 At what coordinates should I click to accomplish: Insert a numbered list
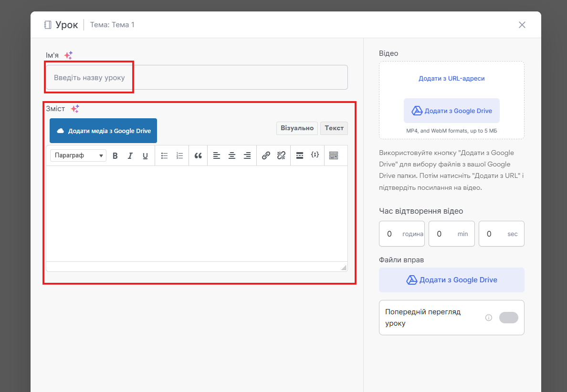[180, 155]
